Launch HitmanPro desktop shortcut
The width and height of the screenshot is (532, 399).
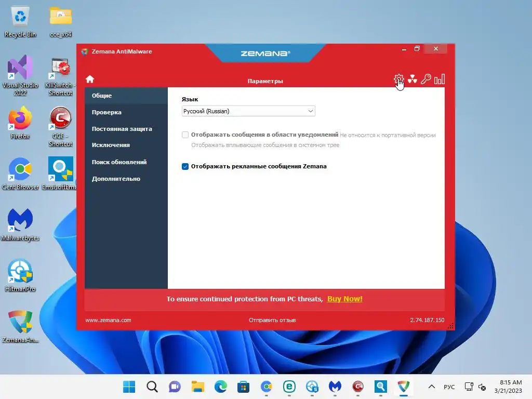(20, 275)
